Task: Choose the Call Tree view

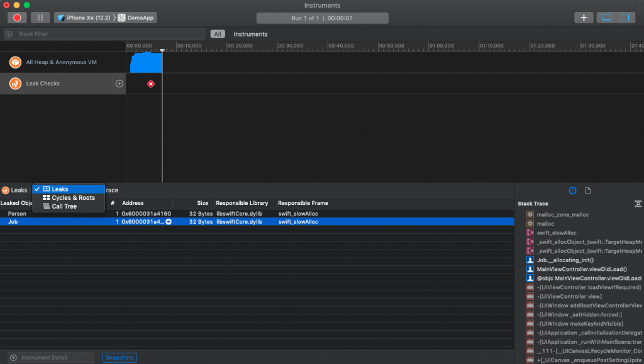Action: tap(68, 206)
